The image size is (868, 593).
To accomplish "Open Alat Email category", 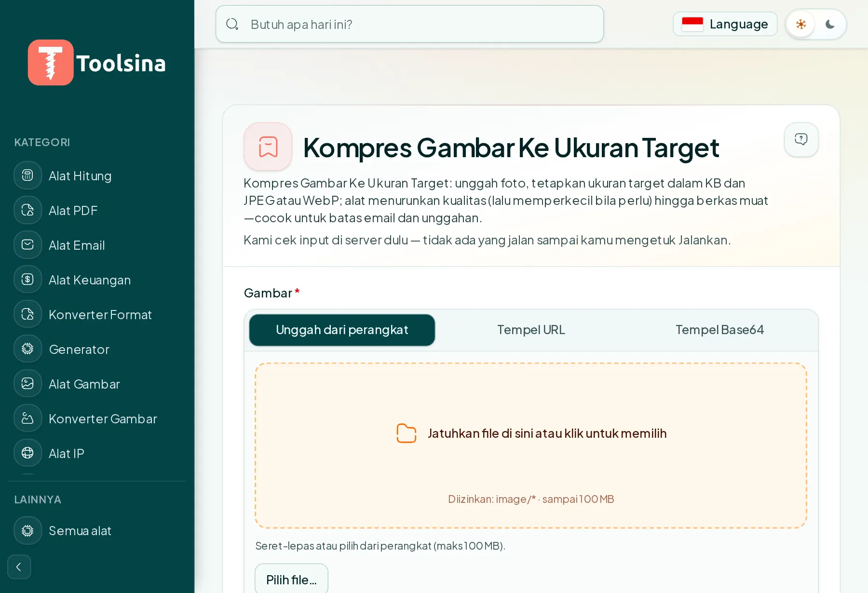I will click(96, 245).
